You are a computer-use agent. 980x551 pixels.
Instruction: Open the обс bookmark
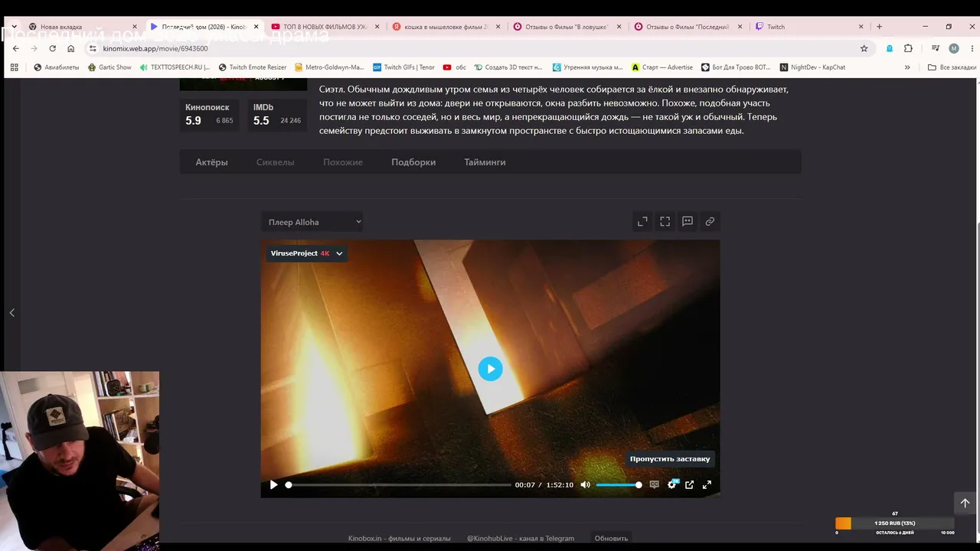click(x=455, y=67)
